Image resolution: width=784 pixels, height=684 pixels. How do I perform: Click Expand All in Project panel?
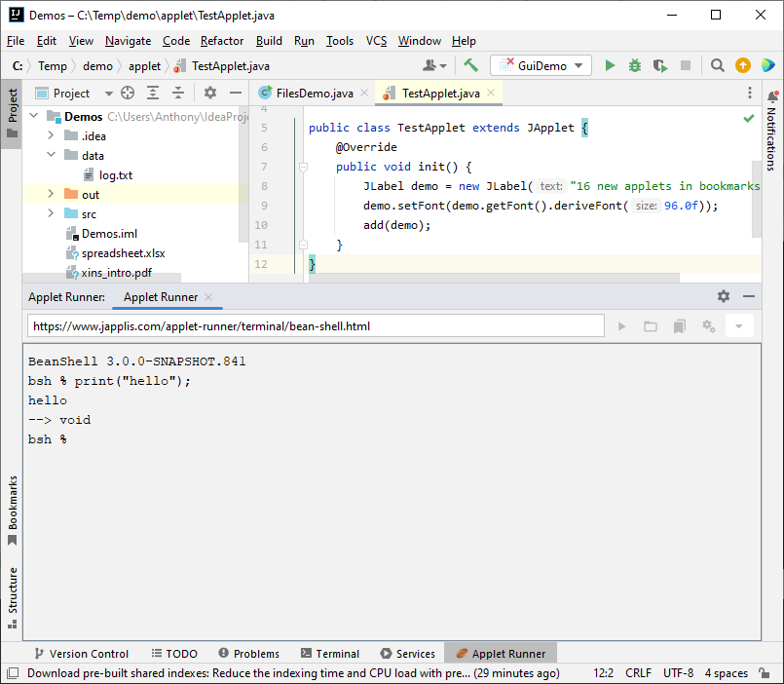(x=153, y=94)
